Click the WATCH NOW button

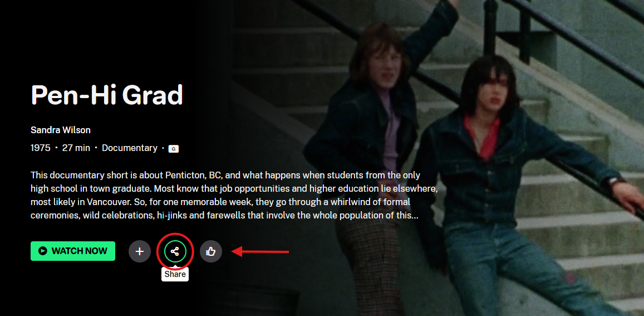73,251
